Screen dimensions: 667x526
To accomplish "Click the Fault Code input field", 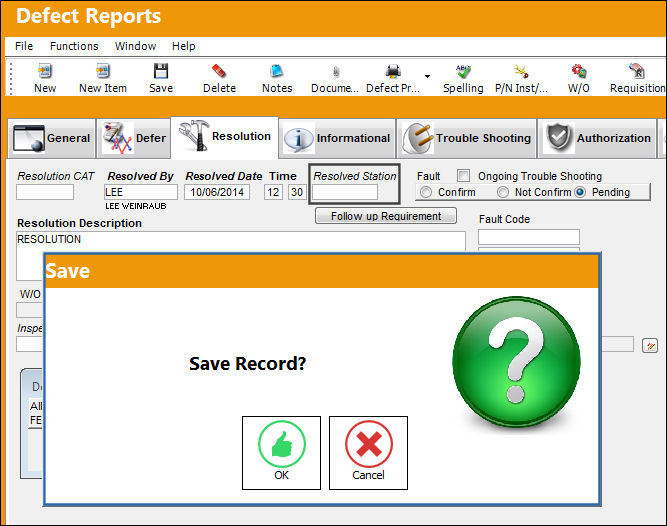I will (529, 237).
